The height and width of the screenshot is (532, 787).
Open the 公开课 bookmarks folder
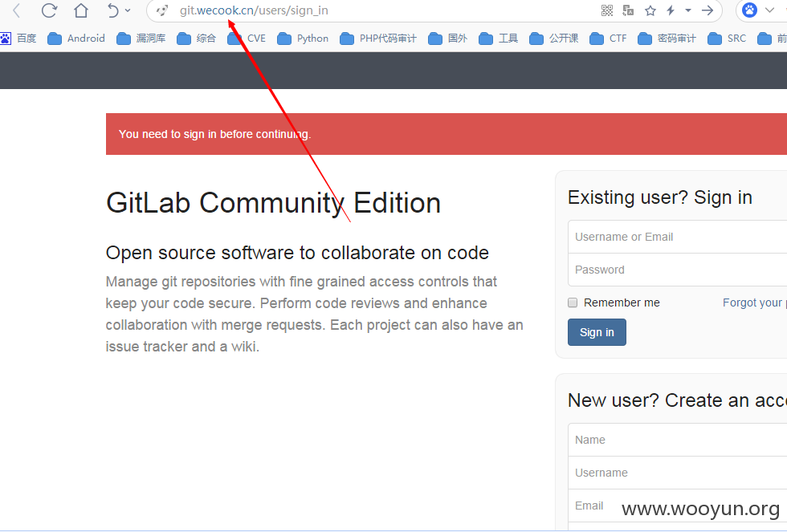tap(554, 39)
